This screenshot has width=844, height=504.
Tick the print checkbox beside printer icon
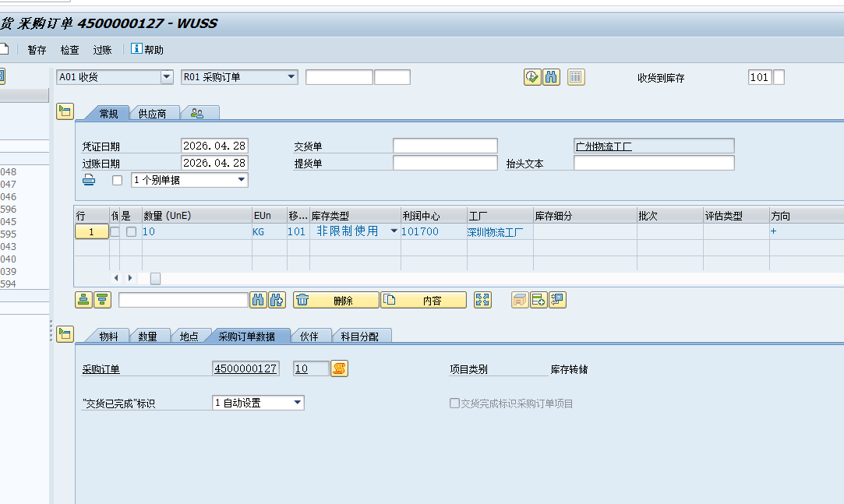(118, 180)
